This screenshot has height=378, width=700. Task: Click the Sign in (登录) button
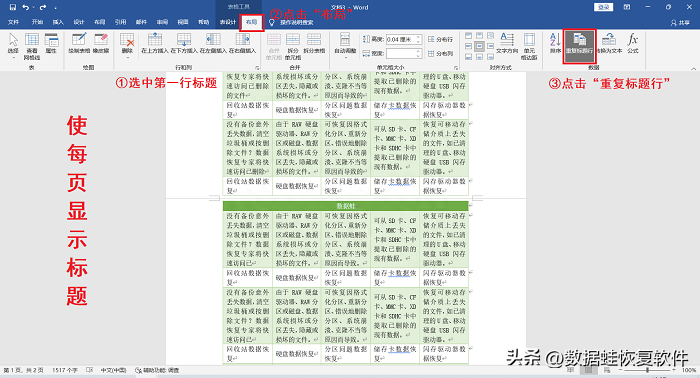click(x=603, y=7)
